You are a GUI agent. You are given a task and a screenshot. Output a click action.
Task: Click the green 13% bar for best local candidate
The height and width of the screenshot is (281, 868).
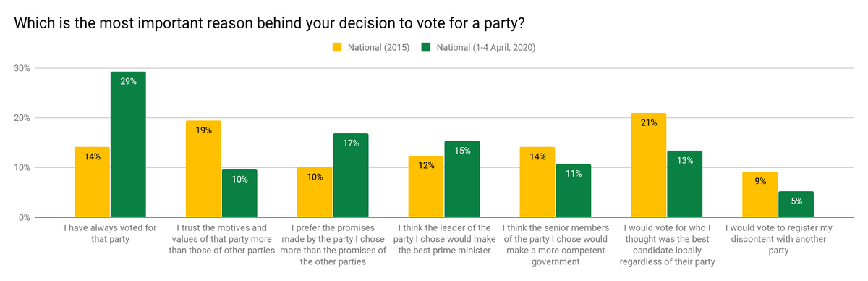click(685, 184)
